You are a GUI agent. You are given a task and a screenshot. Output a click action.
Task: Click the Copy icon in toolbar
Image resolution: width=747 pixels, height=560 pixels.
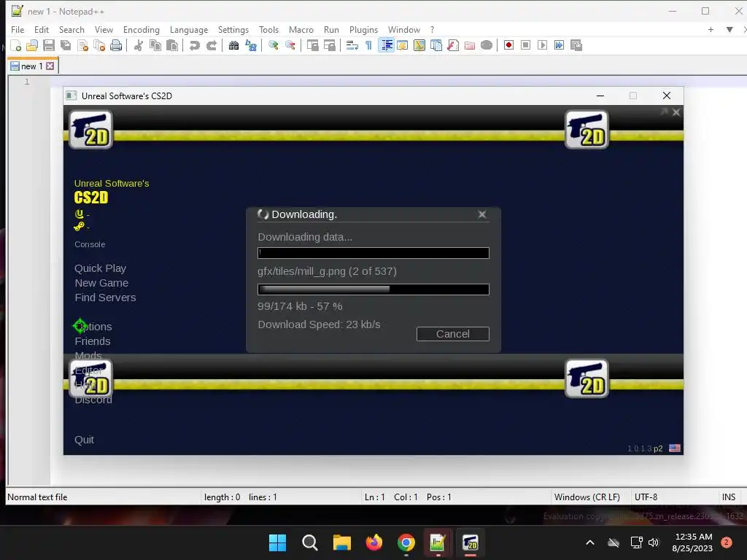click(155, 45)
